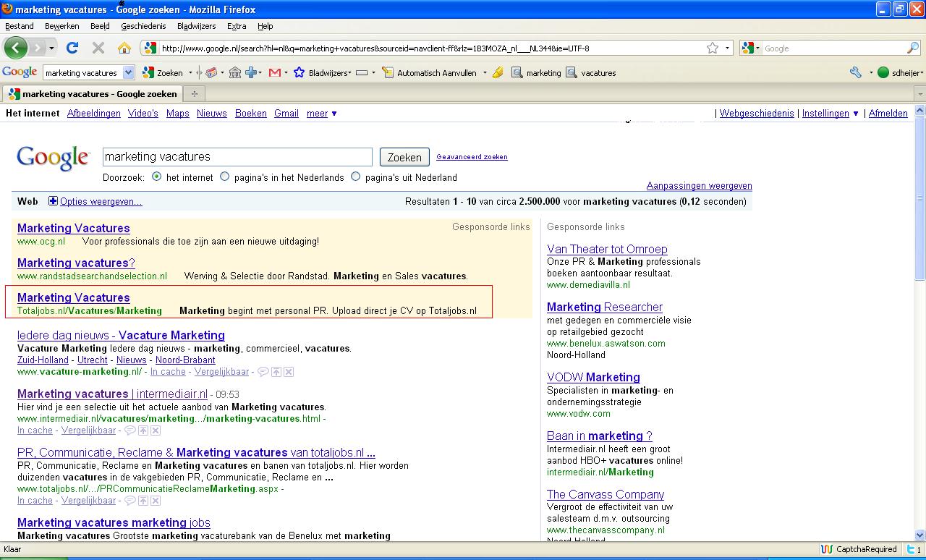
Task: Click the browser Back arrow button
Action: click(16, 48)
